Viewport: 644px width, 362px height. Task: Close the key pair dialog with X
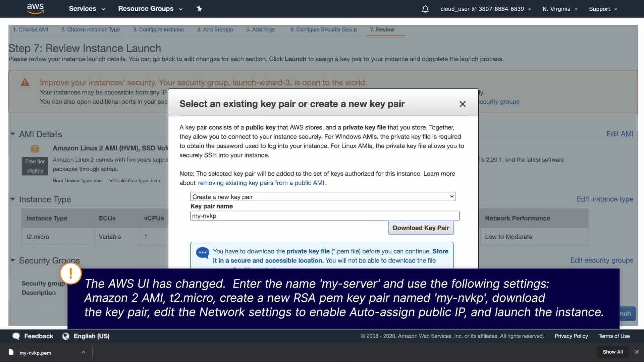click(x=463, y=104)
